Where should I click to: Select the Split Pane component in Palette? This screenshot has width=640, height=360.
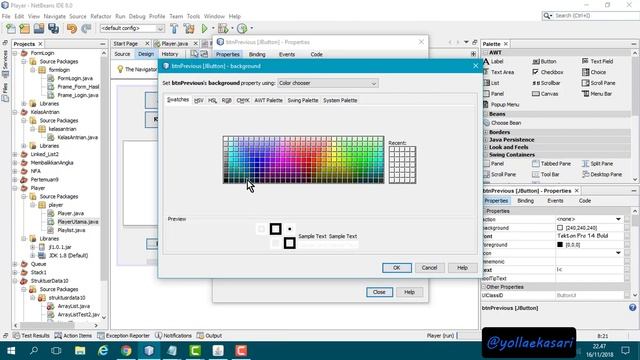598,163
